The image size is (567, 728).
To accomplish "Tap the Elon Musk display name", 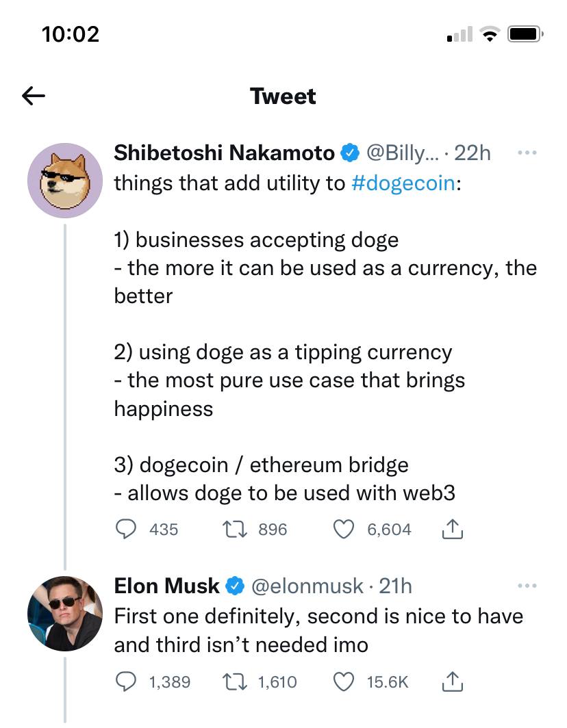I will pyautogui.click(x=166, y=586).
